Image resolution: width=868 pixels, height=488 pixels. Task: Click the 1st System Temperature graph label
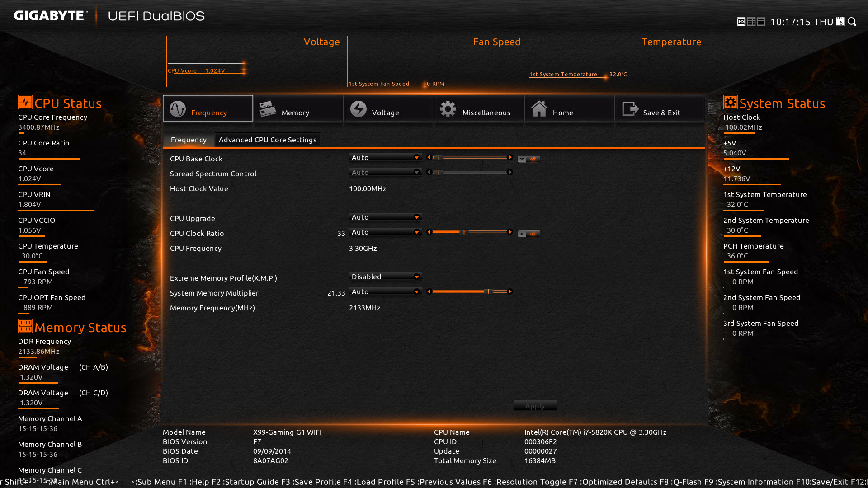point(563,75)
